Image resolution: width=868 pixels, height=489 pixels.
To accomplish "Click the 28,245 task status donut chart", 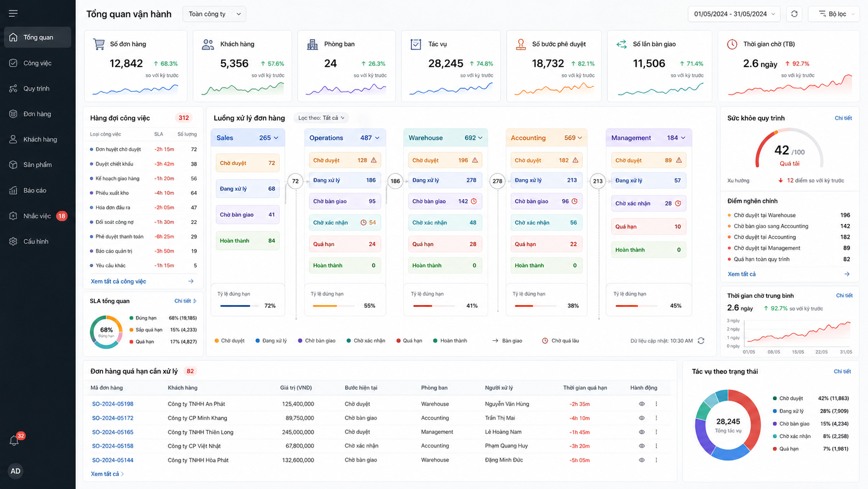I will 728,425.
